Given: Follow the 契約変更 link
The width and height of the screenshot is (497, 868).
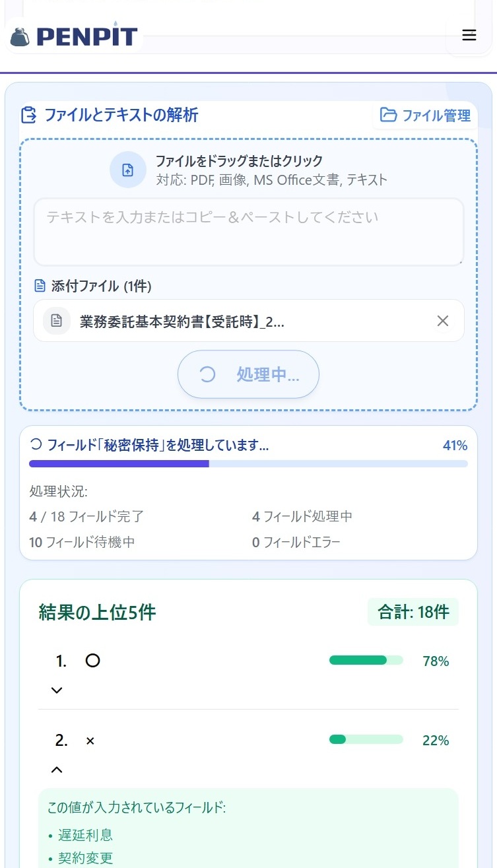Looking at the screenshot, I should pyautogui.click(x=85, y=858).
